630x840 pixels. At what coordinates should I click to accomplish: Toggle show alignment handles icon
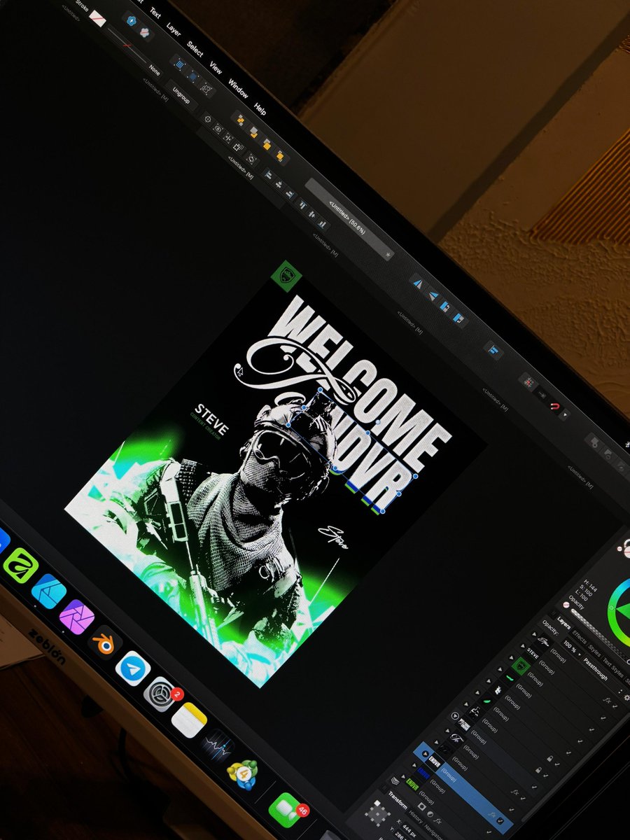point(229,137)
